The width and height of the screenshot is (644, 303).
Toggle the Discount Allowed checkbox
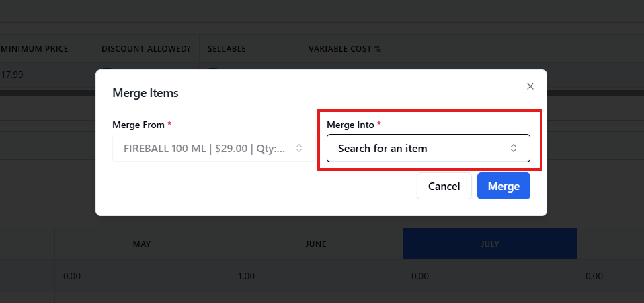(106, 71)
